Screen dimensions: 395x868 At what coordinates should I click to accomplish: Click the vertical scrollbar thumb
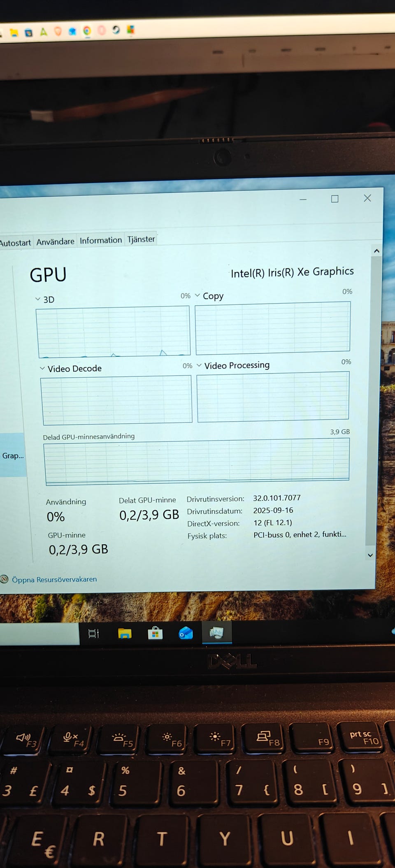[x=374, y=401]
